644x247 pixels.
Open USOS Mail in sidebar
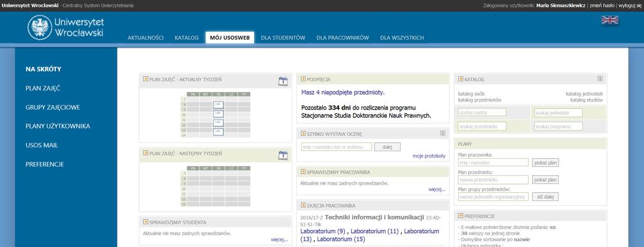click(42, 145)
